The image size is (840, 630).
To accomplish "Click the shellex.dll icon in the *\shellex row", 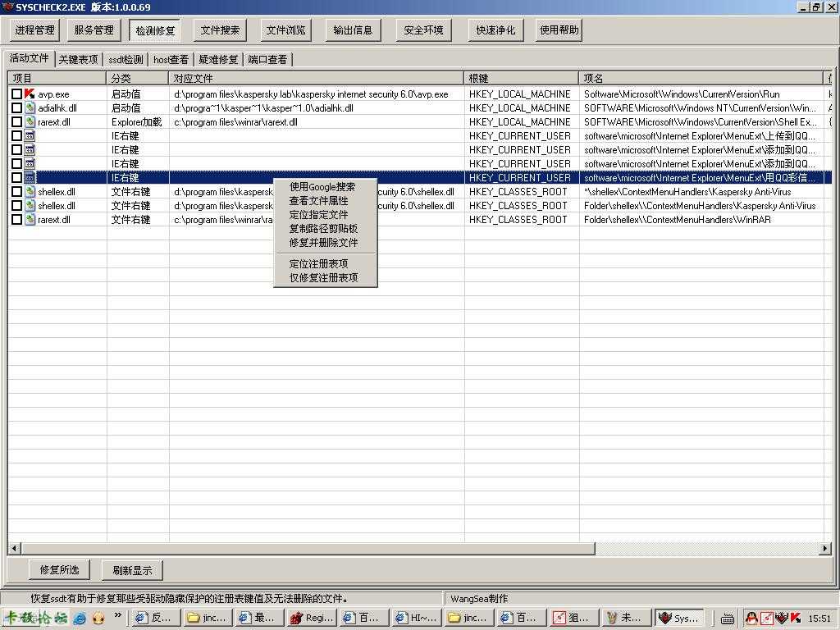I will point(30,191).
